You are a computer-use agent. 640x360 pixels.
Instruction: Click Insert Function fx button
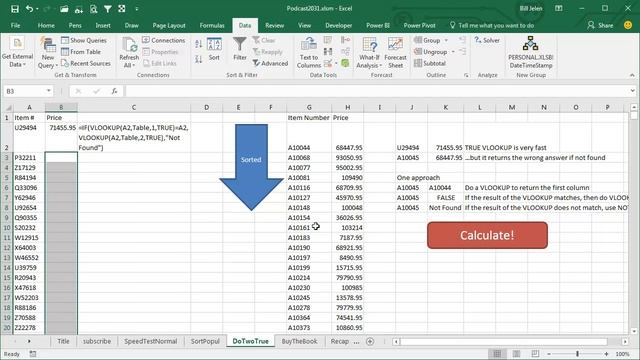(114, 91)
